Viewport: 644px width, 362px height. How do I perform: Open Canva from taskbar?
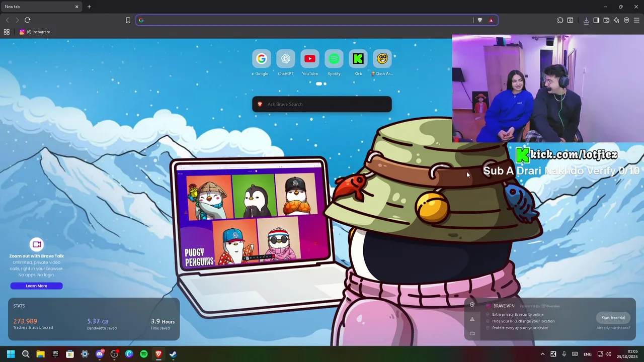coord(129,354)
